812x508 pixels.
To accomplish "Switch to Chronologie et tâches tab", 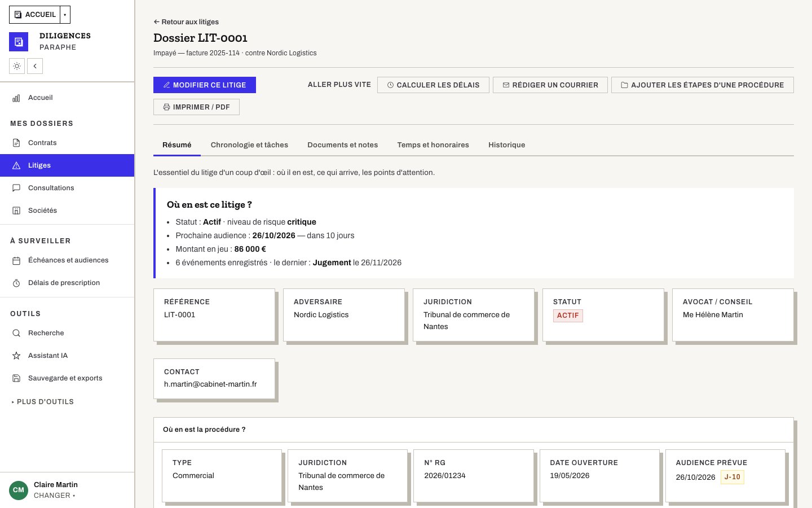I will click(249, 145).
